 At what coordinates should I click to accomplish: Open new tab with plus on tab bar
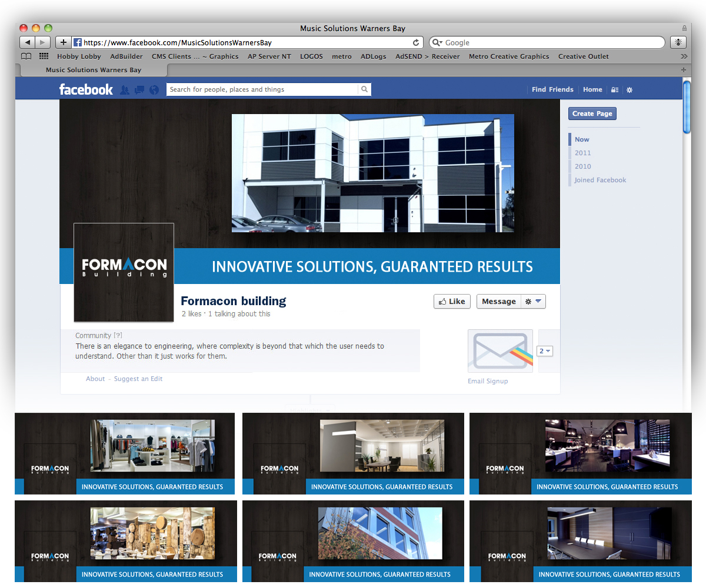[x=684, y=70]
